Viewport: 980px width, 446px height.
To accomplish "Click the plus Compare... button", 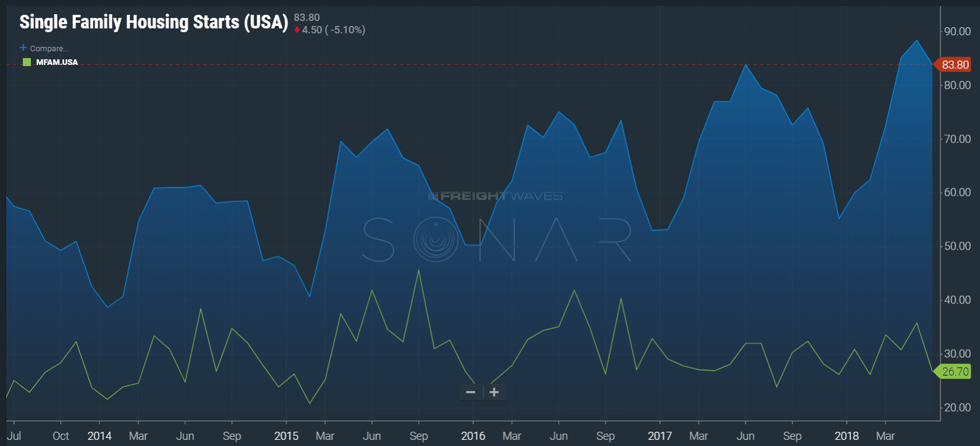I will coord(44,48).
